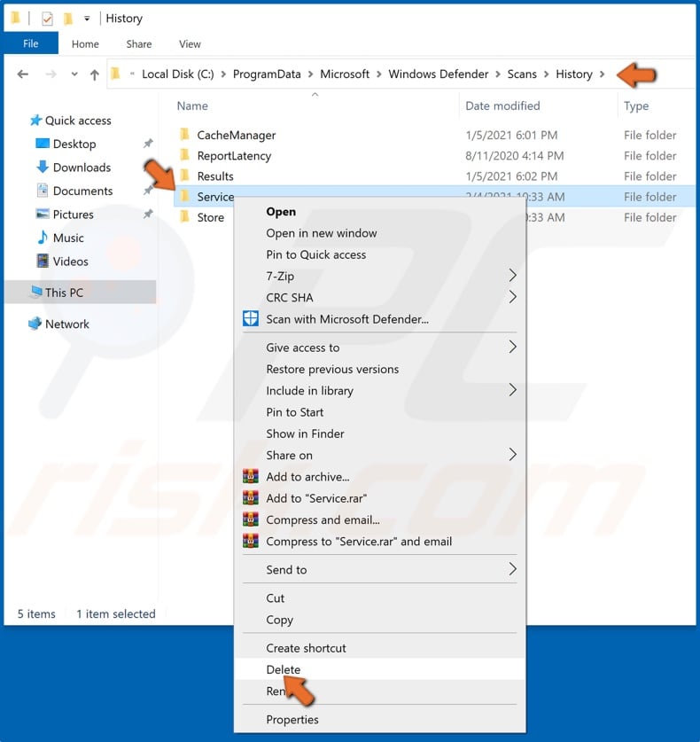Click WinRAR icon for Add to archive
The image size is (700, 742).
pos(251,476)
